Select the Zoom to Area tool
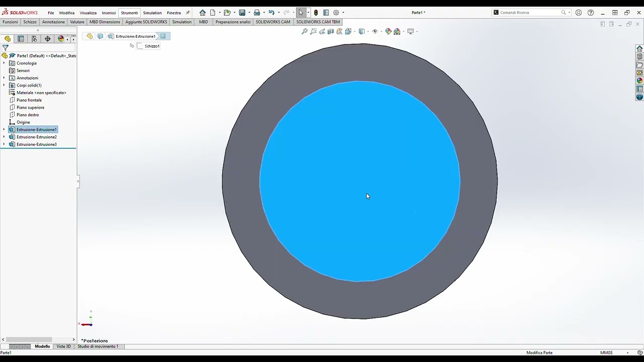Image resolution: width=644 pixels, height=362 pixels. coord(313,31)
